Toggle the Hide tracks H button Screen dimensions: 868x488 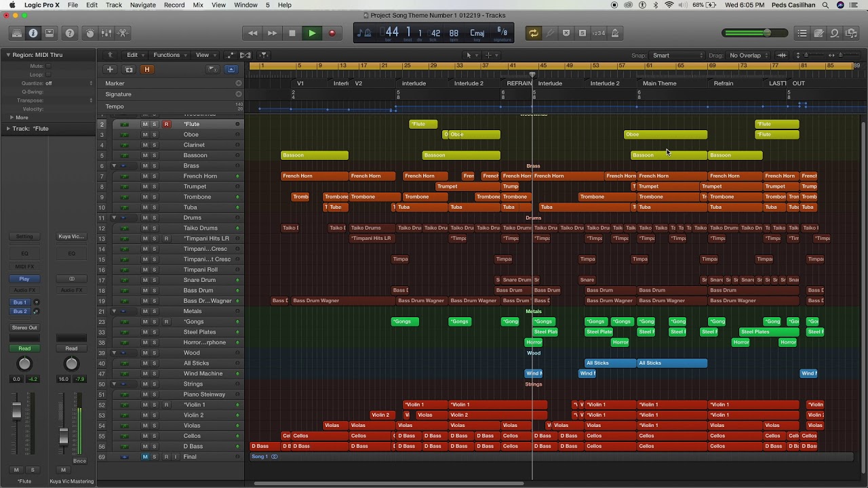146,69
